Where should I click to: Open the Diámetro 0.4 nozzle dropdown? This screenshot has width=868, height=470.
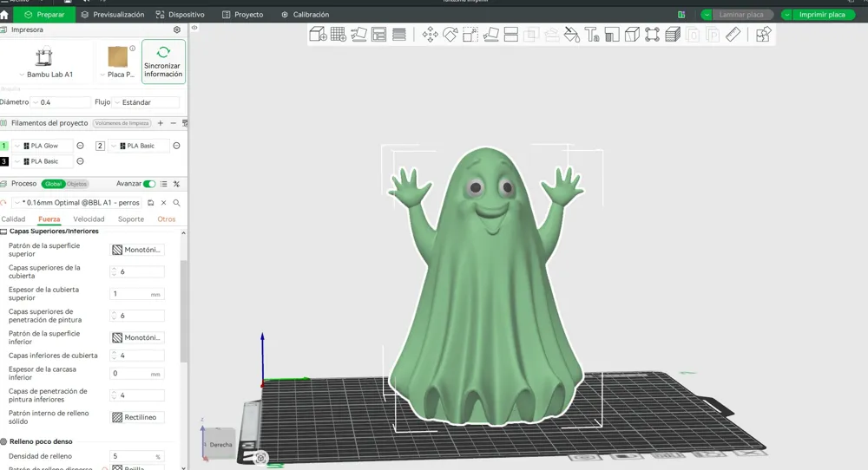[x=61, y=102]
